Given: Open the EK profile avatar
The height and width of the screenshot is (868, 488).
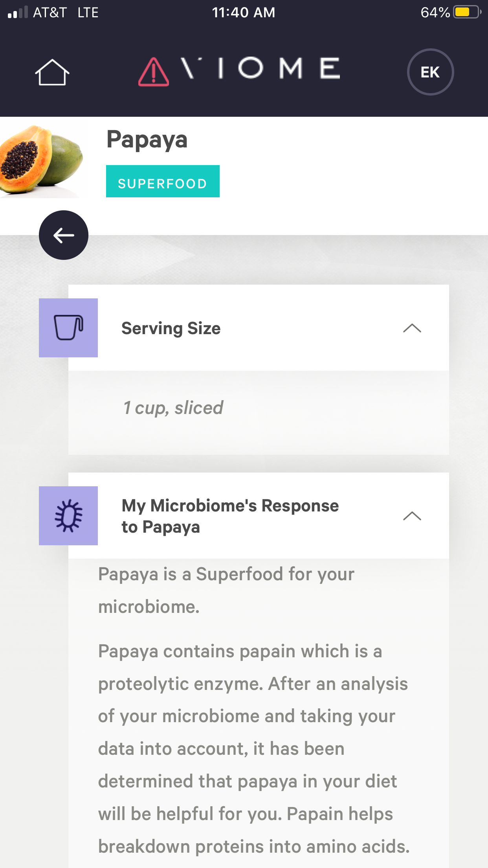Looking at the screenshot, I should coord(430,72).
